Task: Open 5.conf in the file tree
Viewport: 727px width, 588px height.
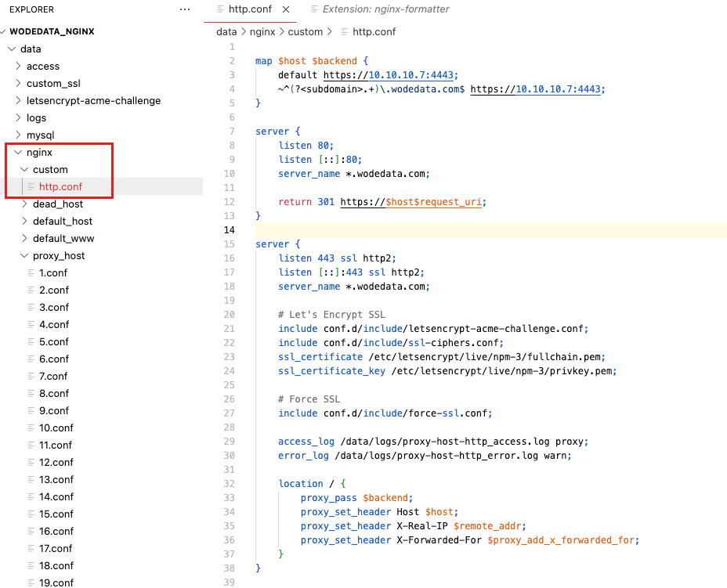Action: coord(53,342)
